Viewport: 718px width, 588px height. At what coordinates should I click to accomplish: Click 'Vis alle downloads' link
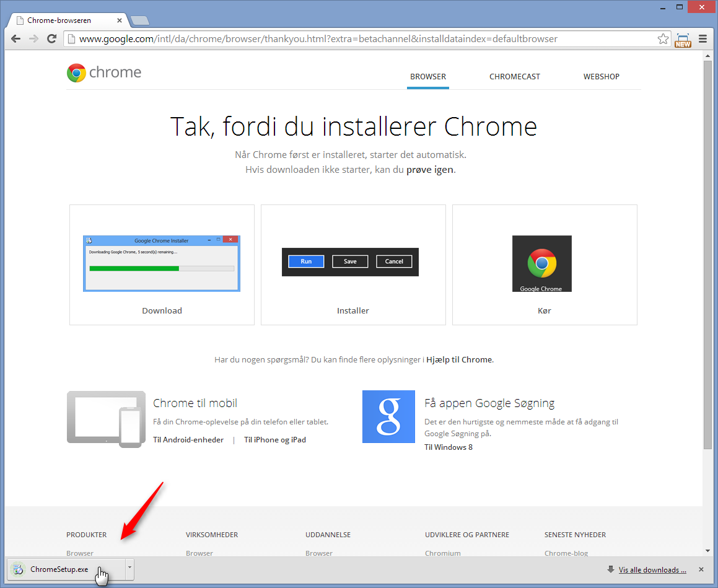coord(652,570)
